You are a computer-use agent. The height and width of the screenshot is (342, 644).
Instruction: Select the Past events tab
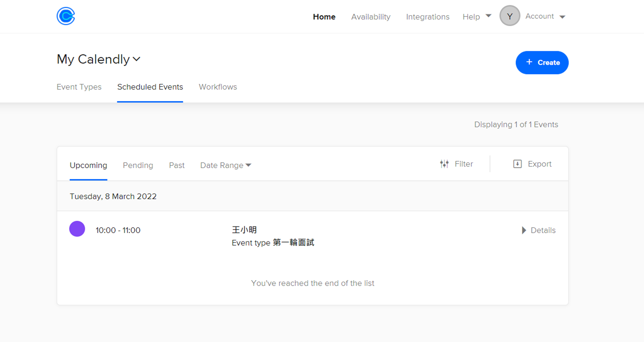pyautogui.click(x=177, y=165)
